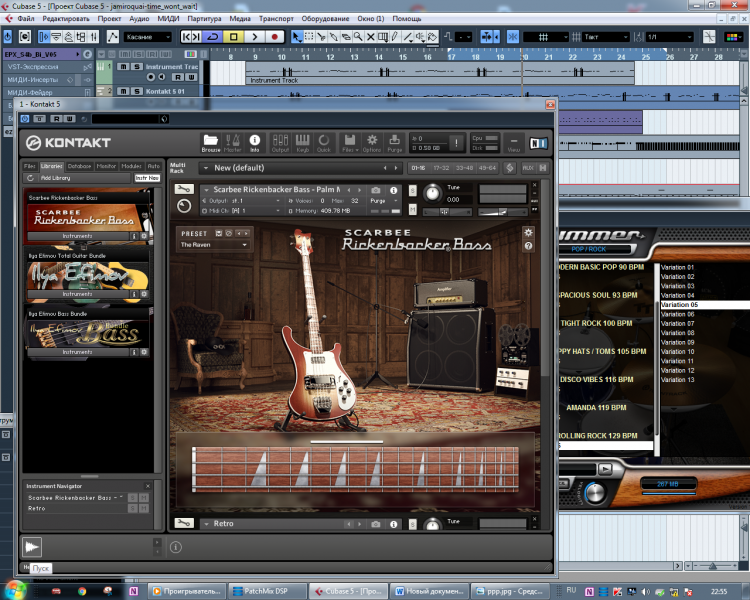Select the Cubase Draw pencil tool
This screenshot has height=600, width=750.
pos(395,37)
